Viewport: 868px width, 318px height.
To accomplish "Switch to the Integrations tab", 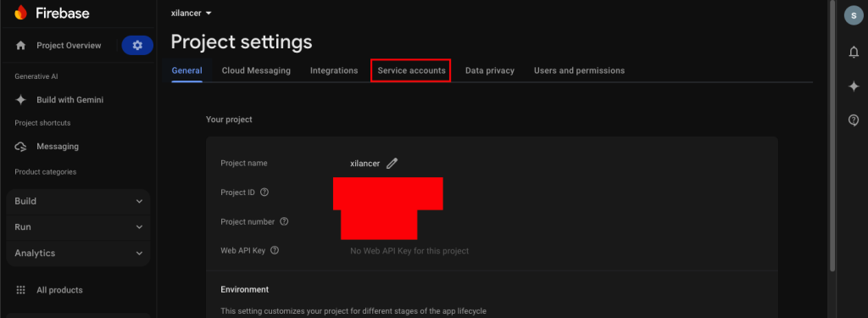I will coord(334,70).
